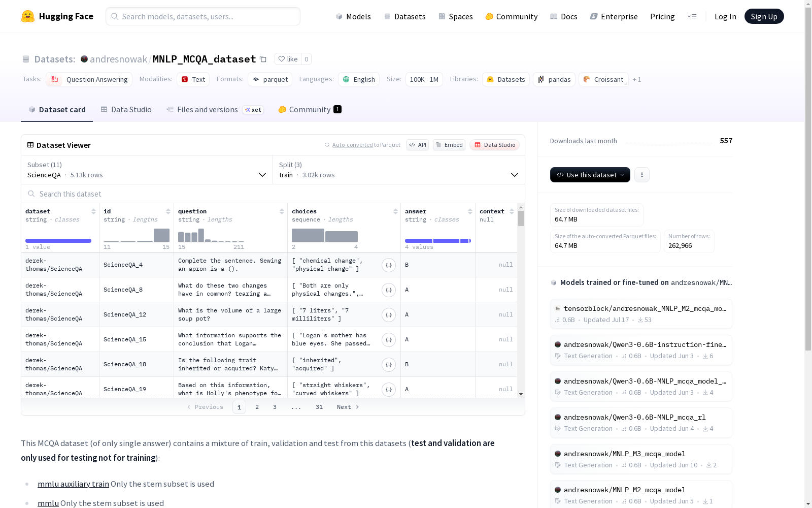Click the Search this dataset field
Viewport: 812px width, 508px height.
pos(273,194)
